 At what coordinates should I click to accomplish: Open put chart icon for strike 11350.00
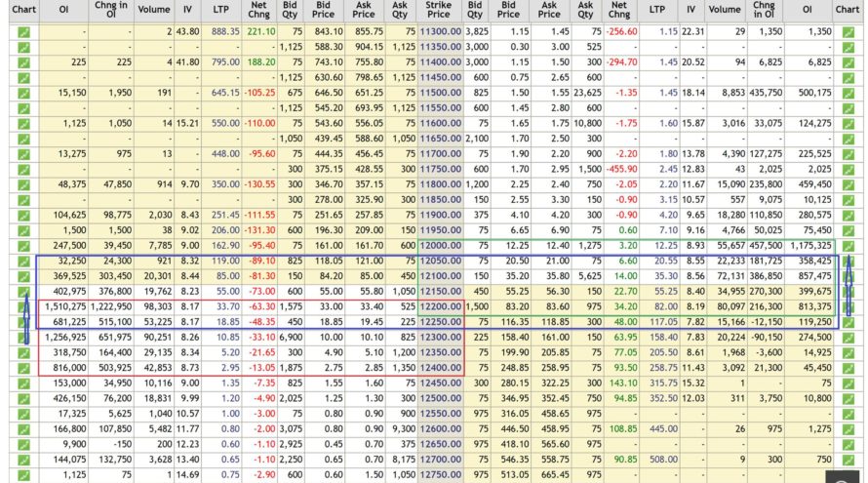tap(848, 48)
